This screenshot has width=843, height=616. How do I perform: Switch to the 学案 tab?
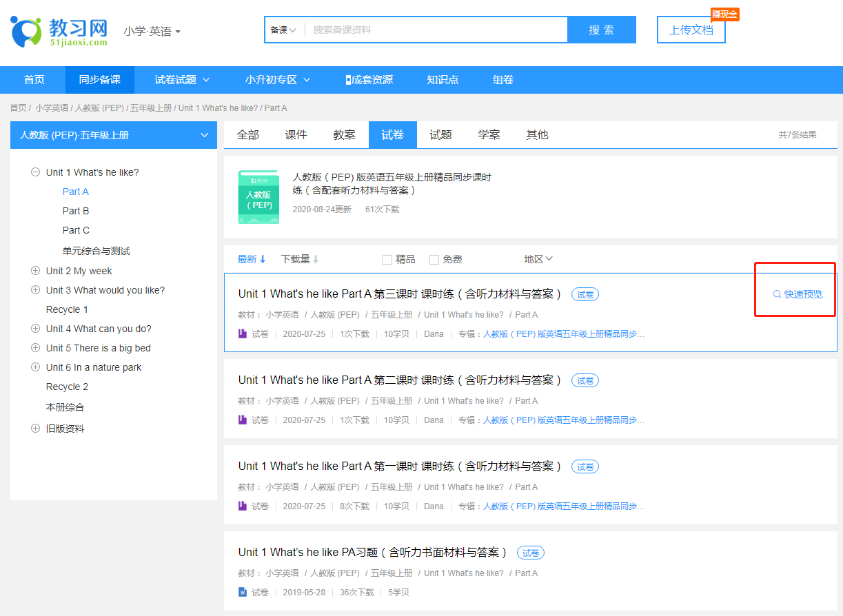point(489,135)
